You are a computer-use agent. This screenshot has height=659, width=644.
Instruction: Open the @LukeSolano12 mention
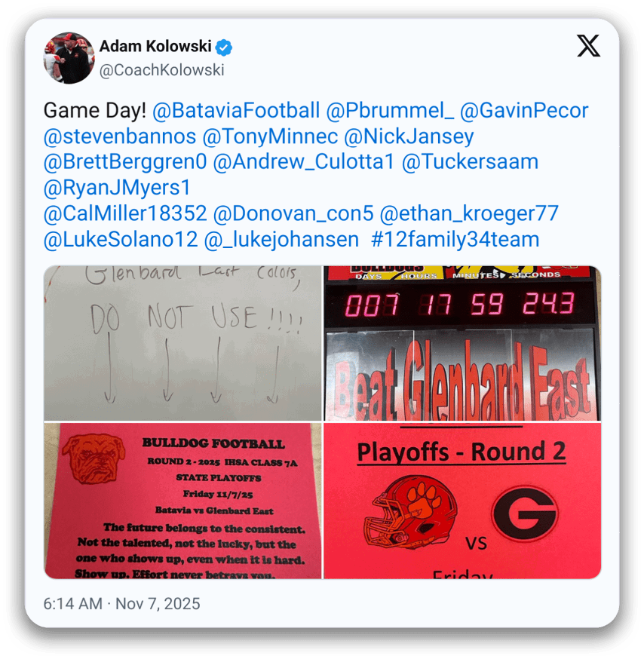click(x=120, y=240)
